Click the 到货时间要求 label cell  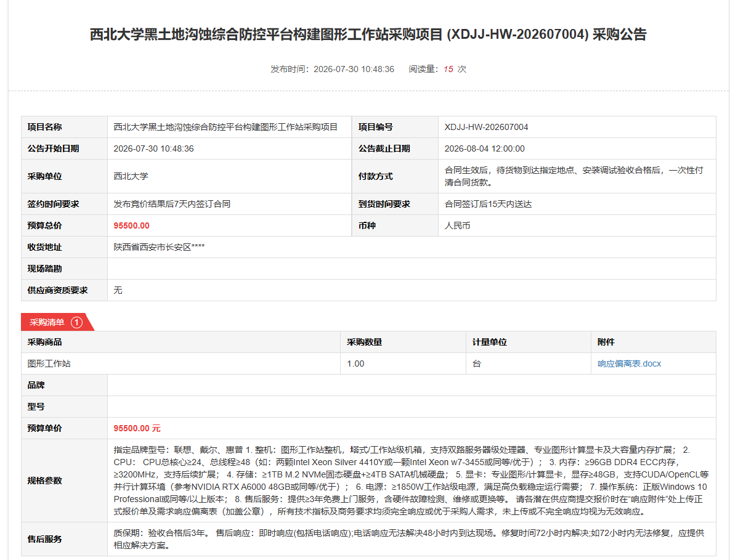[395, 204]
